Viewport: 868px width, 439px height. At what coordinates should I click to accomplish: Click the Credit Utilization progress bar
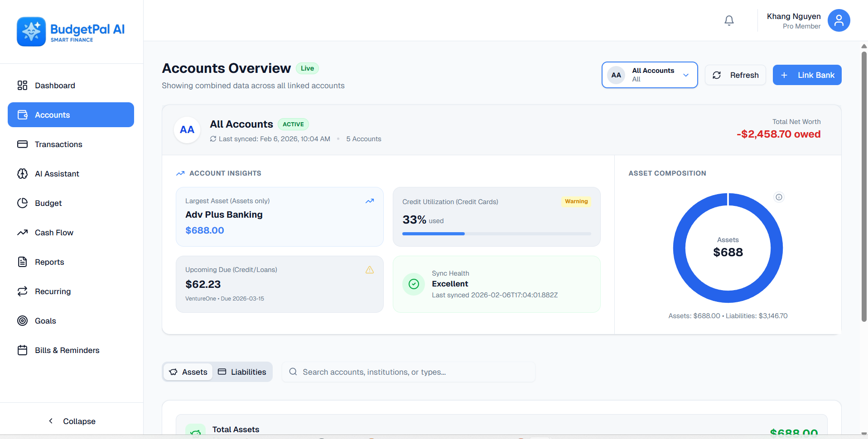click(497, 234)
